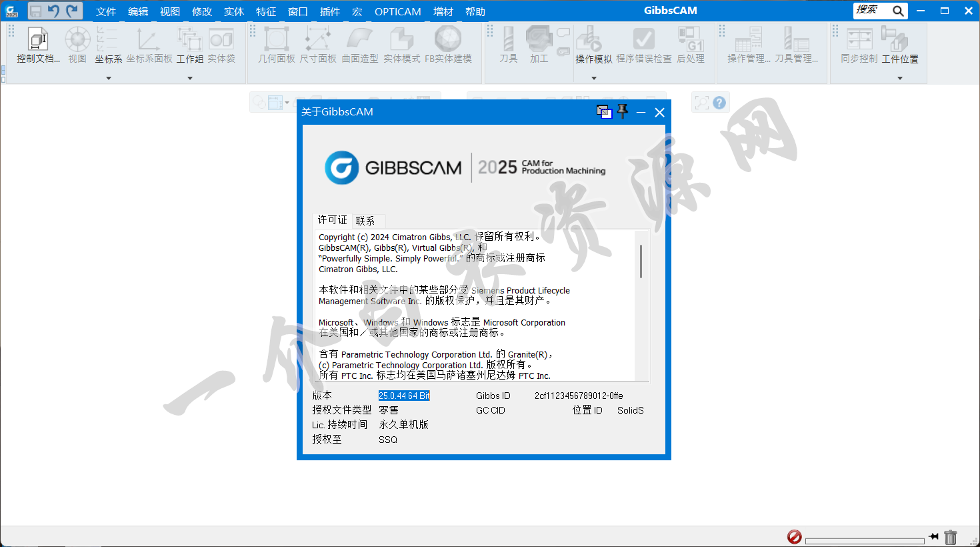Pin the 关于GibbsCAM dialog with pushpin
Image resolution: width=980 pixels, height=547 pixels.
click(x=623, y=111)
